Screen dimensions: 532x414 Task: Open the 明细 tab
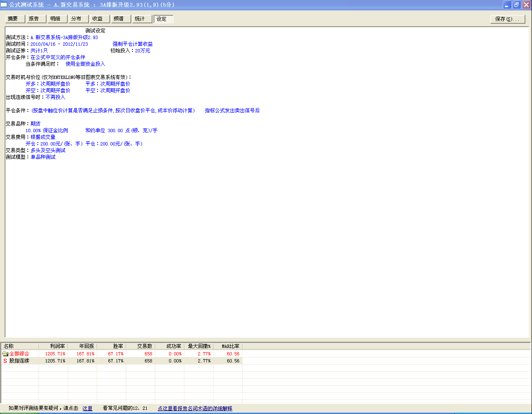point(58,19)
